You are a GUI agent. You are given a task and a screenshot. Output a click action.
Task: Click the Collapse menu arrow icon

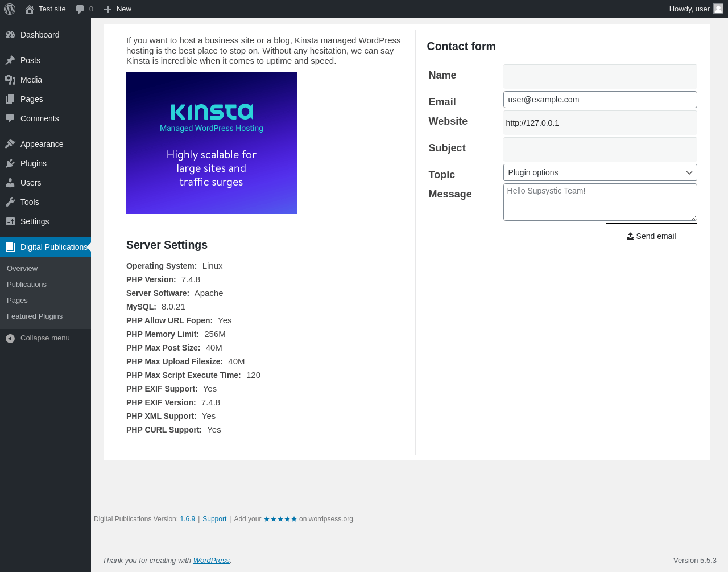(10, 338)
